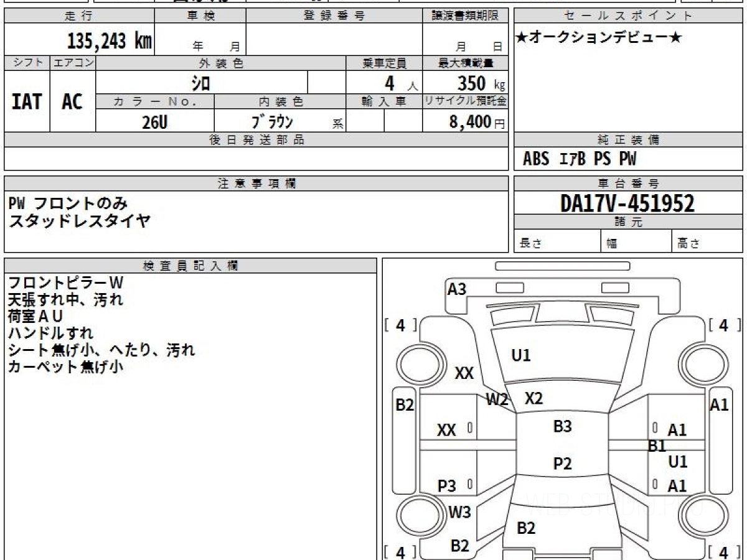Select the 走行 column header
This screenshot has height=560, width=747.
tap(79, 16)
